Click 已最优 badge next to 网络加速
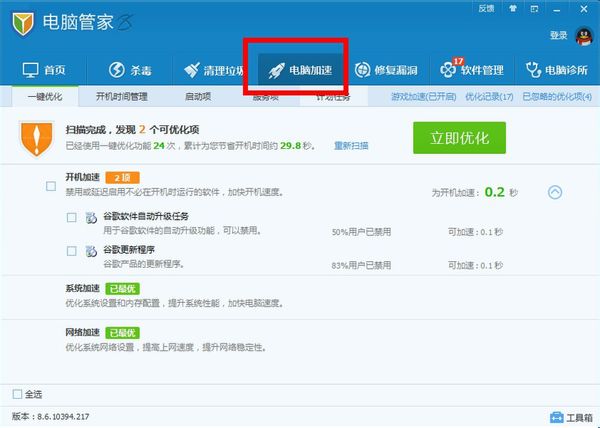 [122, 333]
